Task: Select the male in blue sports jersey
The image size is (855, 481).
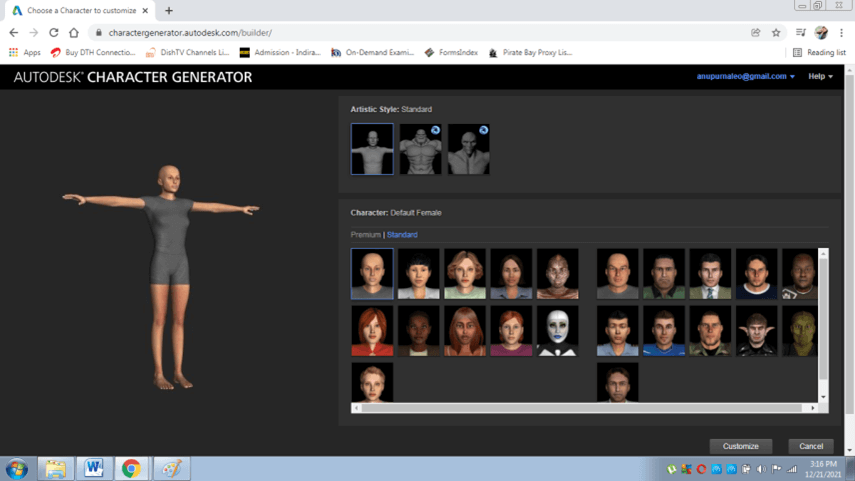Action: pyautogui.click(x=664, y=331)
